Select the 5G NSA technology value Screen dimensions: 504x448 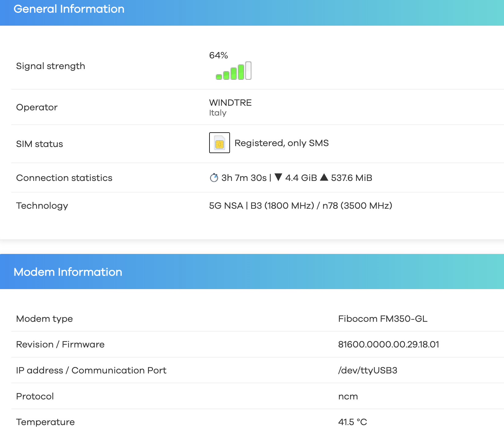point(226,206)
